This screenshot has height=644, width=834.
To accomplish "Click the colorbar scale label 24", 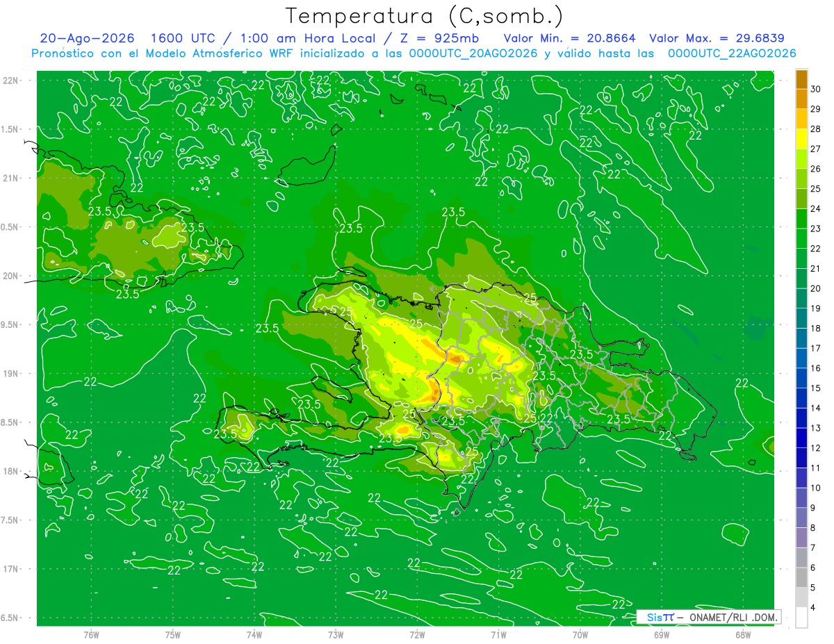I will click(815, 208).
